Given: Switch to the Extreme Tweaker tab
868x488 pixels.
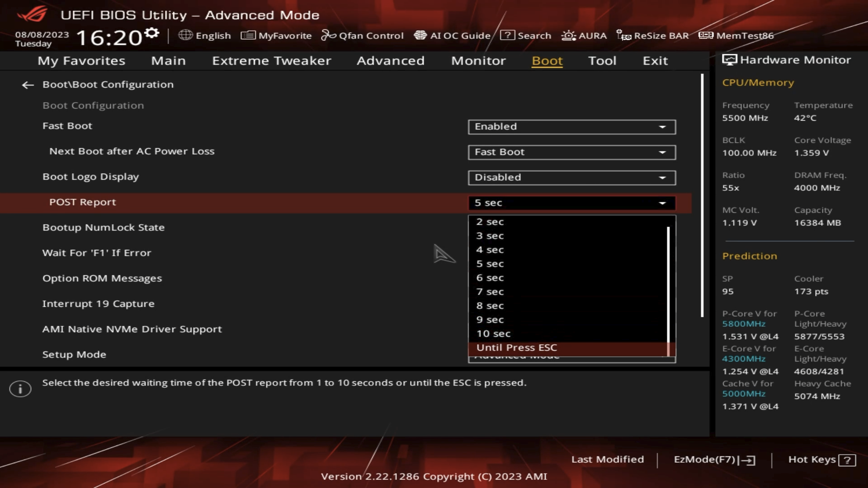Looking at the screenshot, I should (271, 61).
